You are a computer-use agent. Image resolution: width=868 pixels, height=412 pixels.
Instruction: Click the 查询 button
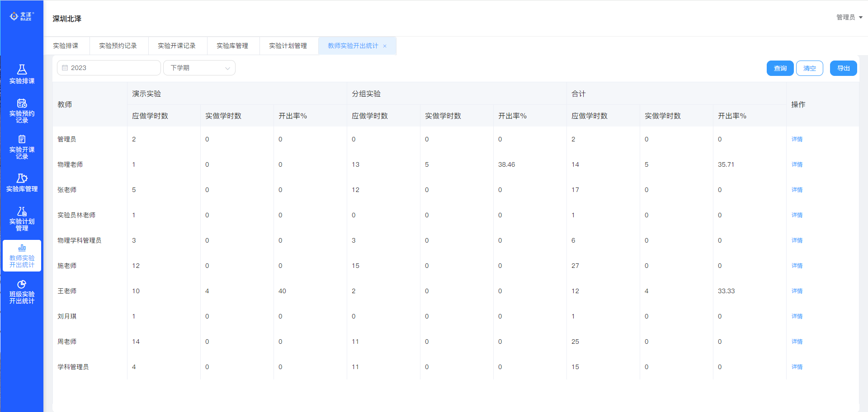(780, 68)
